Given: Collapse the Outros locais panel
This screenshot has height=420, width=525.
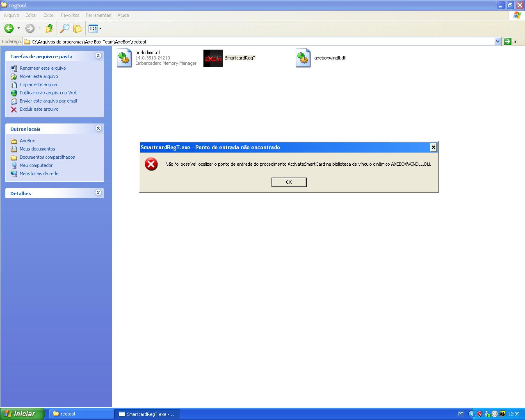Looking at the screenshot, I should point(98,128).
